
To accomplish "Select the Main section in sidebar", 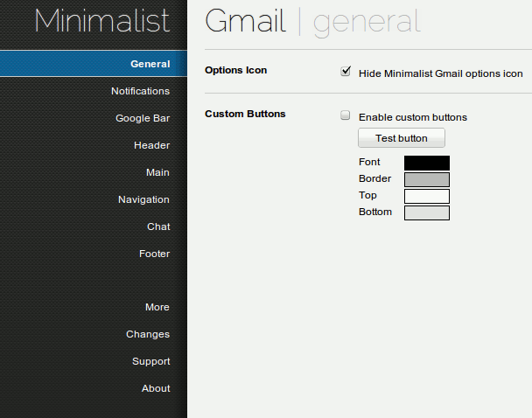I will [157, 172].
